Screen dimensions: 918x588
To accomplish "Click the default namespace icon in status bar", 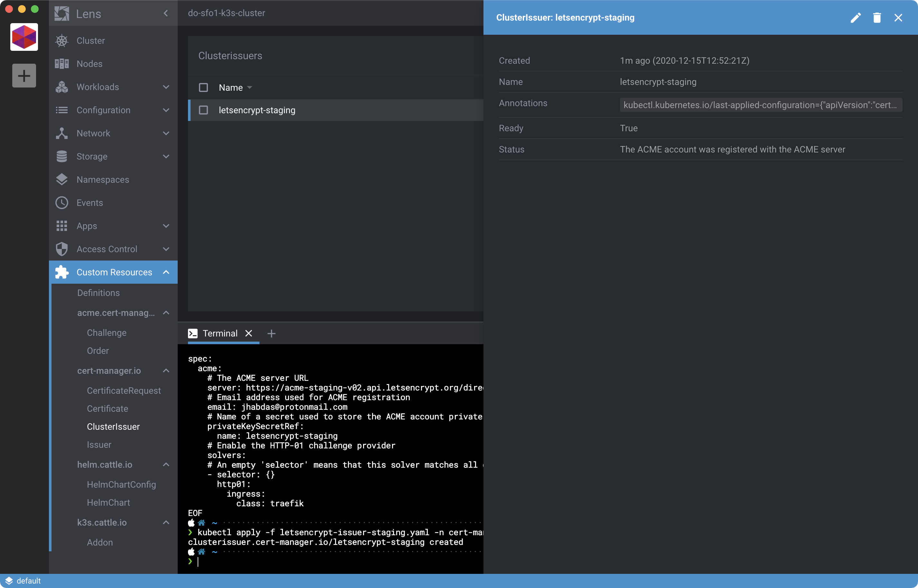I will point(9,581).
